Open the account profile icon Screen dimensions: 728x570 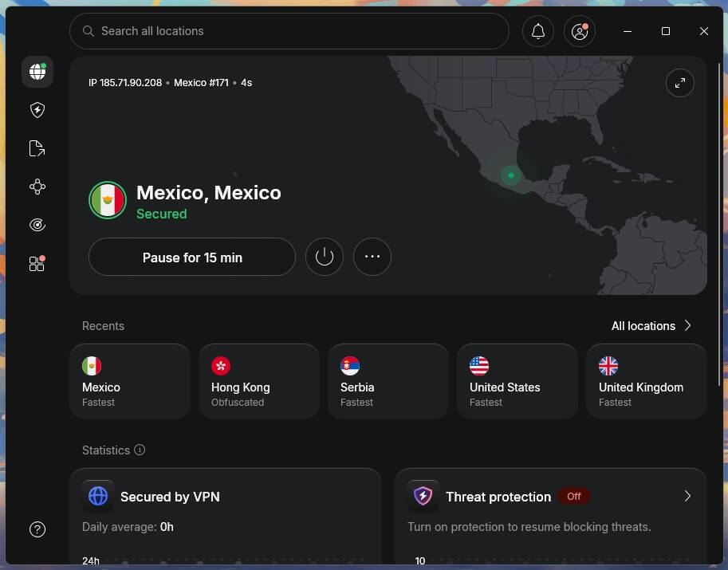click(580, 31)
